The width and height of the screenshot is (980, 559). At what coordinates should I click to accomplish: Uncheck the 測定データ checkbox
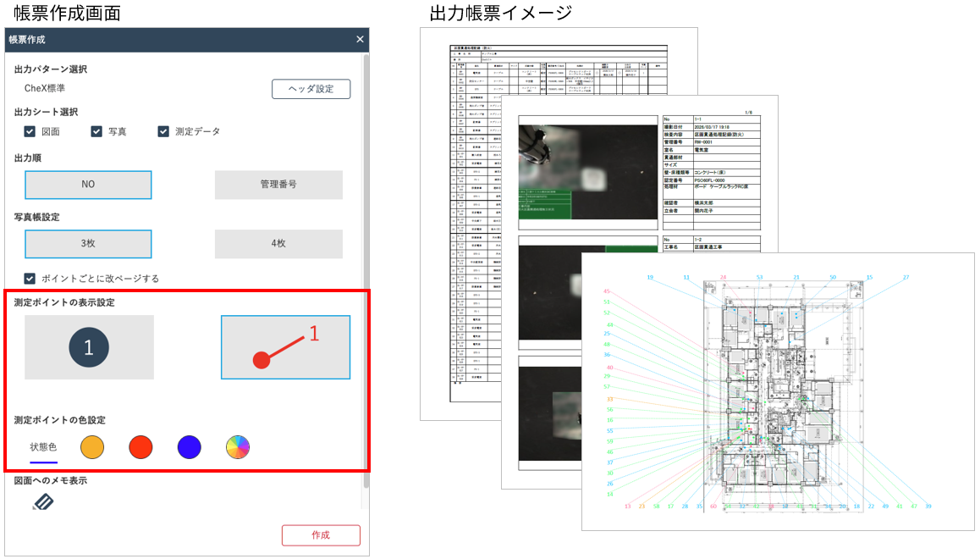163,131
